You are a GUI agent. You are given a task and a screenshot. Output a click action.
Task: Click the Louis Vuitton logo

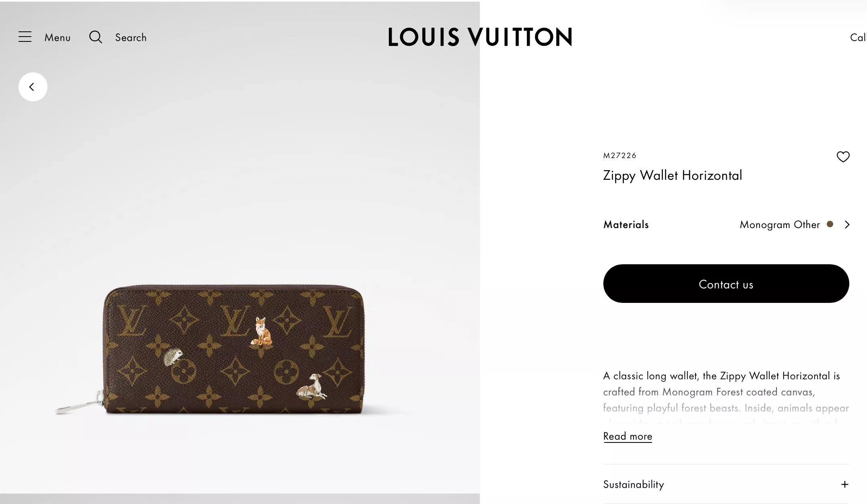click(x=480, y=37)
